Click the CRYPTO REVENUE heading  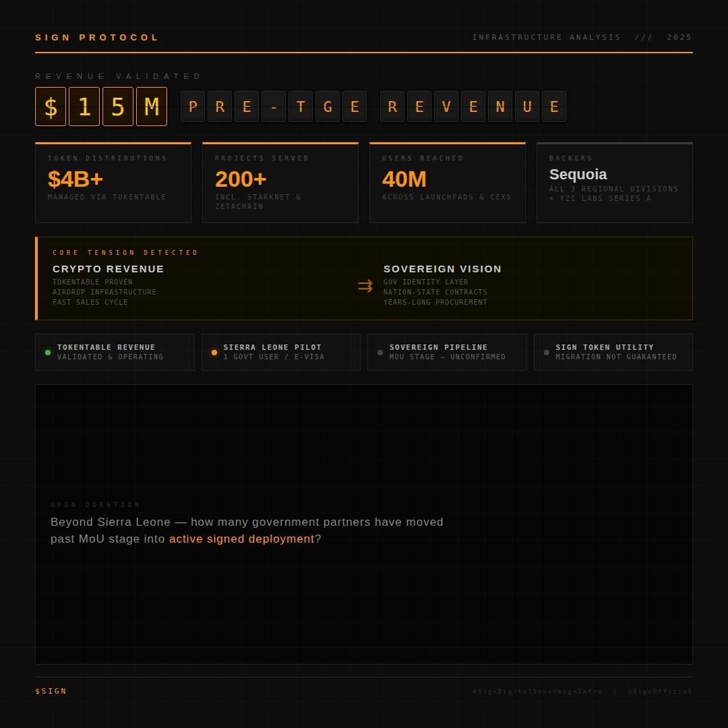click(x=108, y=269)
